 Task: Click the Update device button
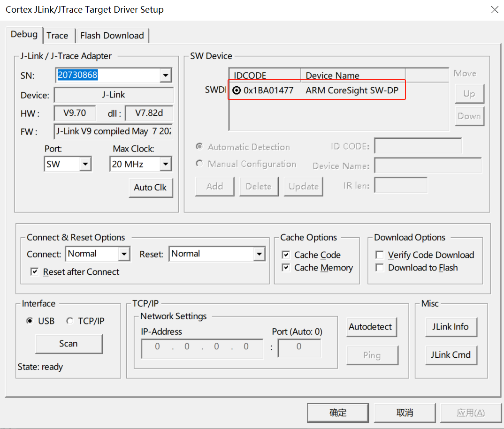click(x=304, y=186)
